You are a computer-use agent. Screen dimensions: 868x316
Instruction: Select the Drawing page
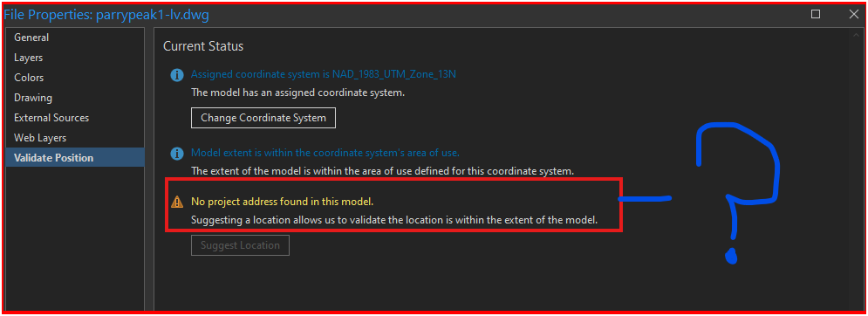(74, 98)
